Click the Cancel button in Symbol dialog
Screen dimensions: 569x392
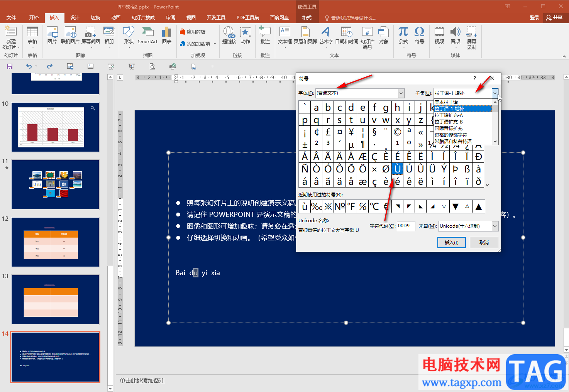coord(484,242)
